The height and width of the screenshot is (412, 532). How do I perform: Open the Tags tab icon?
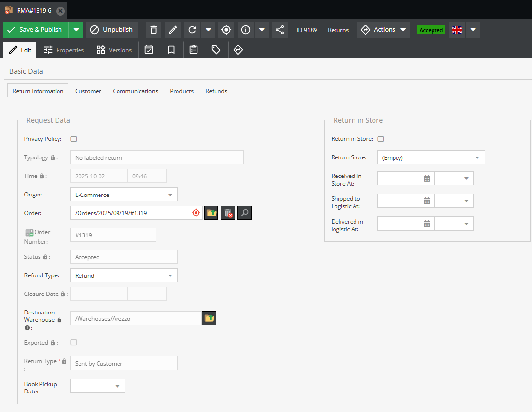point(216,50)
